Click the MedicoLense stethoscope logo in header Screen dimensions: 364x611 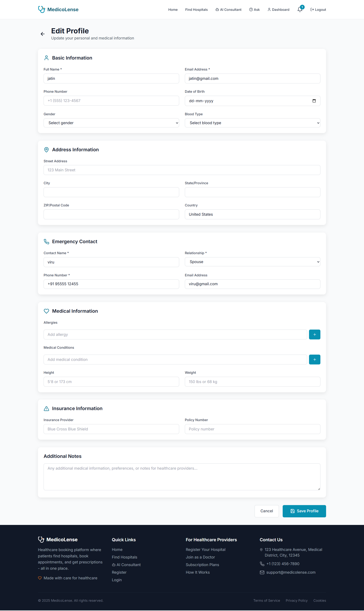pyautogui.click(x=42, y=9)
